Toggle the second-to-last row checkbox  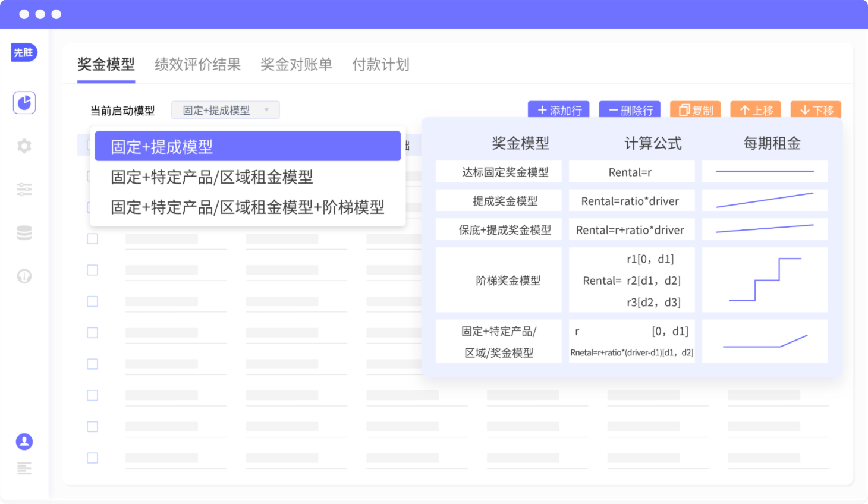92,427
